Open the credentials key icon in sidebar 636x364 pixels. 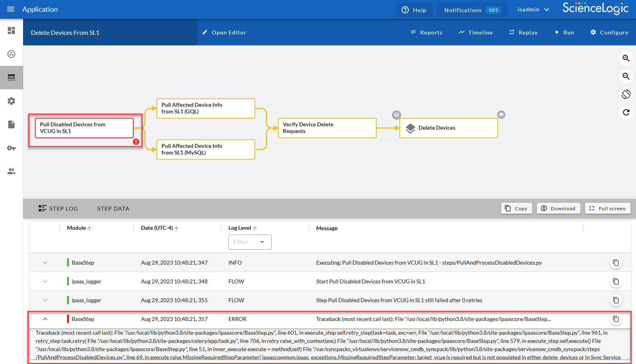coord(11,148)
